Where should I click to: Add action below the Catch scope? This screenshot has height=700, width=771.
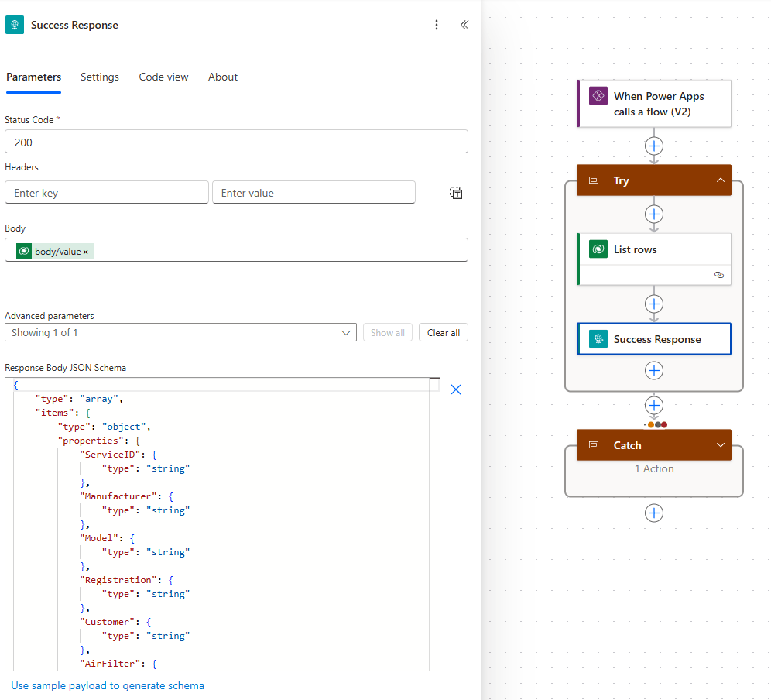point(654,513)
